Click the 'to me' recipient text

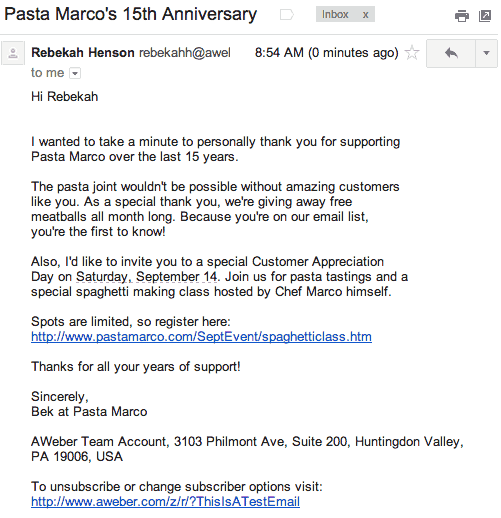tap(47, 73)
